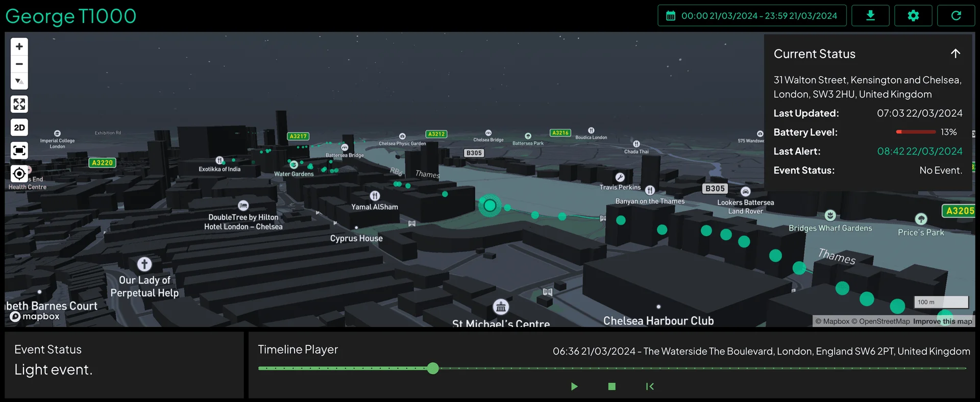Stop the timeline playback
This screenshot has width=980, height=402.
(x=612, y=386)
